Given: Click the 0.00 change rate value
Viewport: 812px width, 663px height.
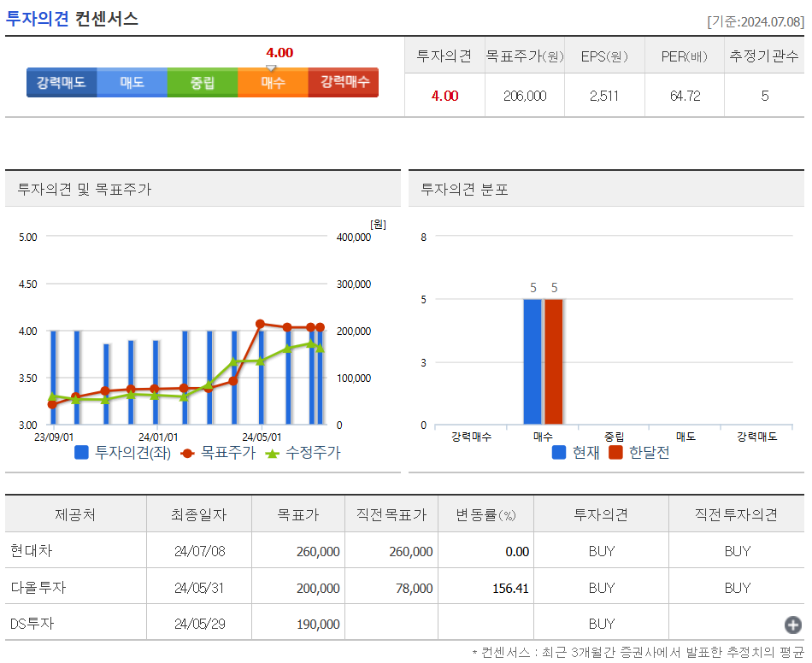Looking at the screenshot, I should tap(517, 551).
